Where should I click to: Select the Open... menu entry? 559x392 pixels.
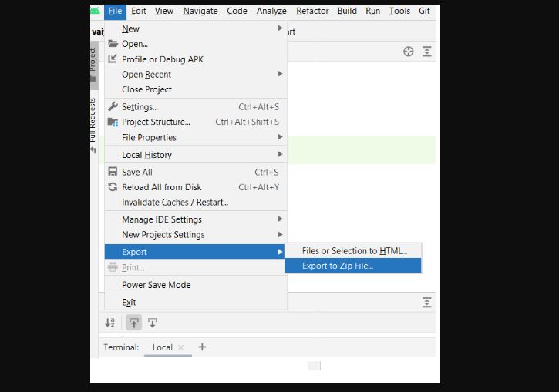(x=196, y=44)
